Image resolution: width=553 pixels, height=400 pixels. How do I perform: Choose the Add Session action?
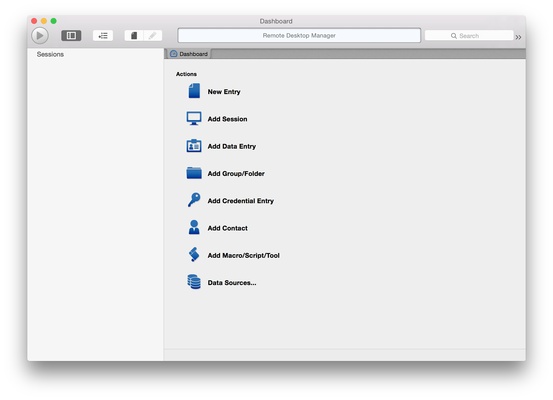pyautogui.click(x=227, y=119)
